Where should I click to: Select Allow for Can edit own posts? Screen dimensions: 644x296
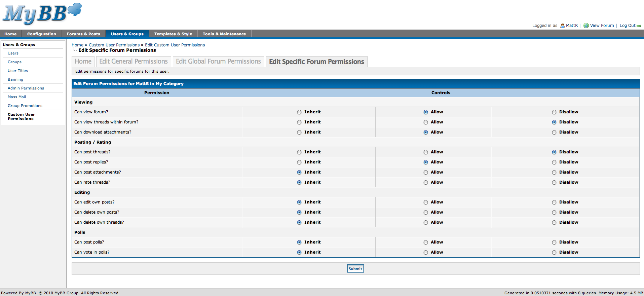click(426, 202)
